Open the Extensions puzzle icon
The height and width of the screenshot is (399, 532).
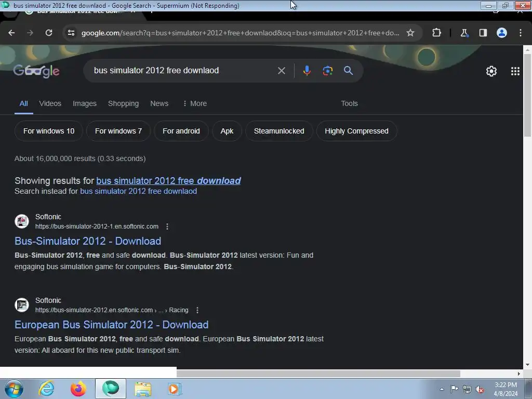[436, 33]
